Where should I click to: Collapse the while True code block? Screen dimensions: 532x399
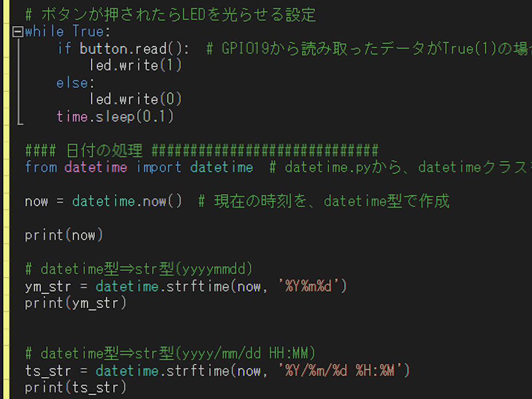point(18,32)
